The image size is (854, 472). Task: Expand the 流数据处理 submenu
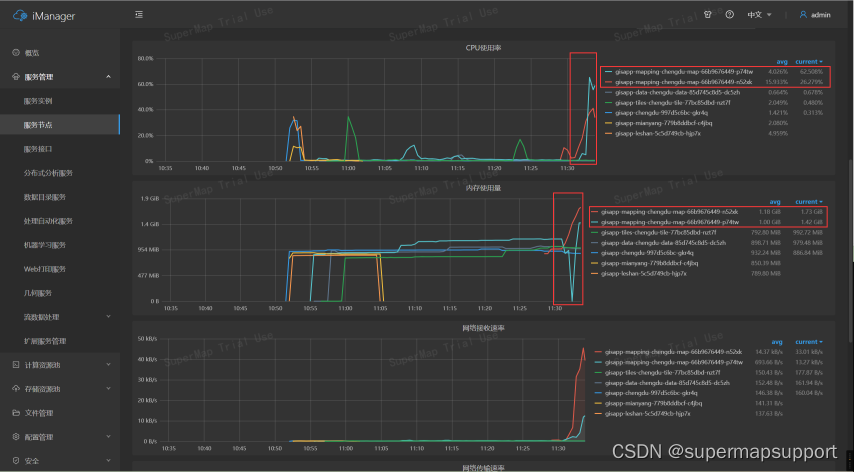[x=108, y=317]
